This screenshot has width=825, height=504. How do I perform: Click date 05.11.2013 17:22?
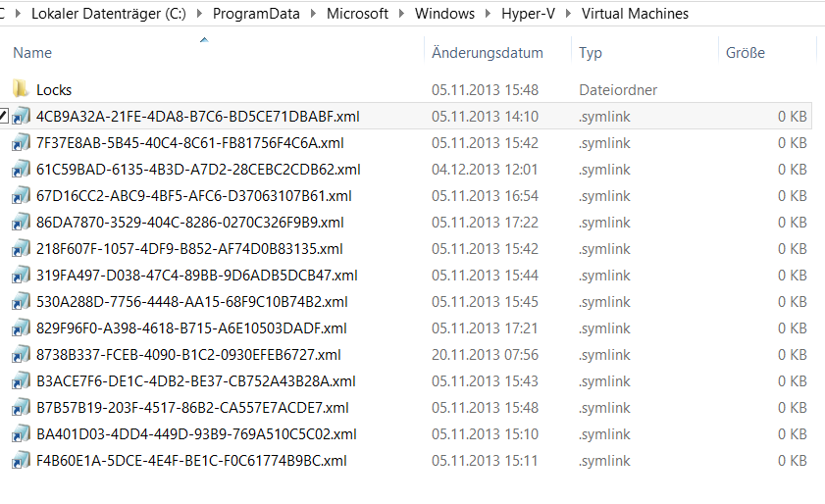click(485, 222)
